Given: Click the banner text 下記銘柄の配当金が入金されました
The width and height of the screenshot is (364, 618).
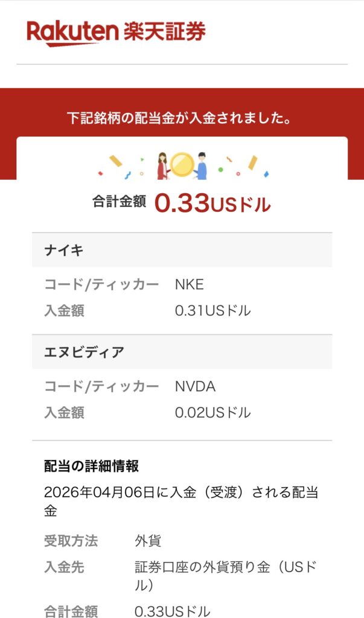Looking at the screenshot, I should coord(182,118).
